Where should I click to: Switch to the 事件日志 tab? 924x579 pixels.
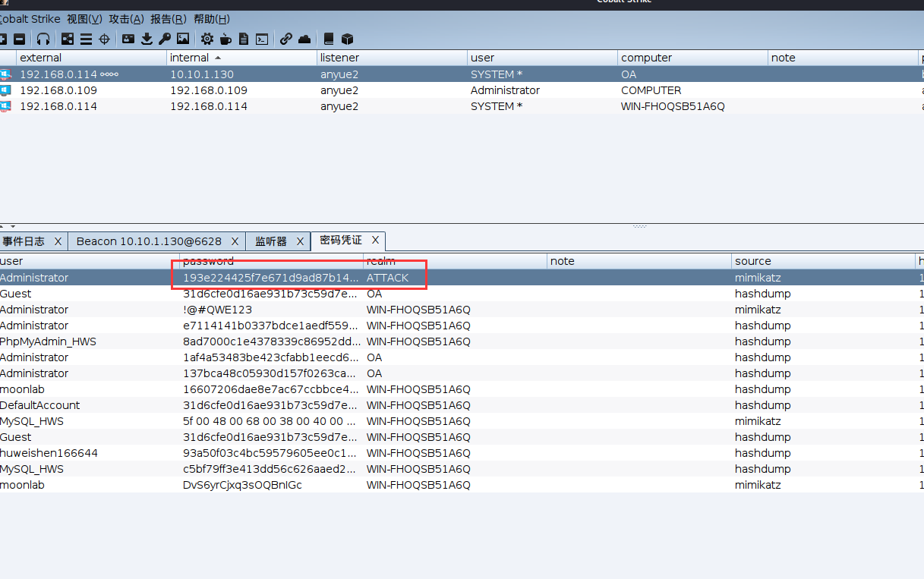24,241
